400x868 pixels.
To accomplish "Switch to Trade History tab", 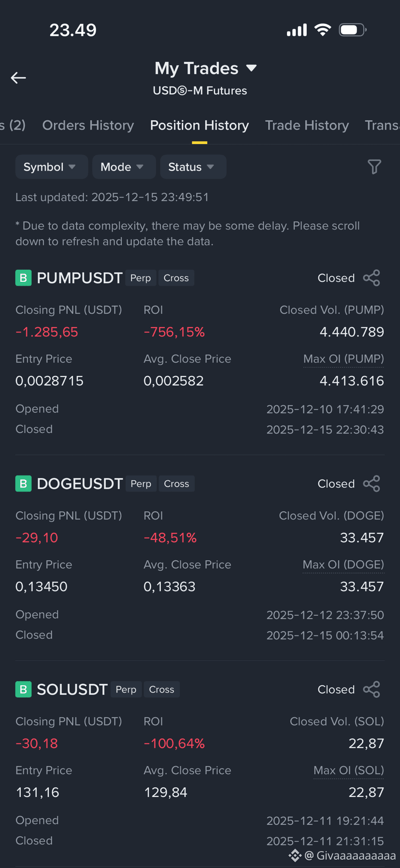I will pyautogui.click(x=307, y=125).
